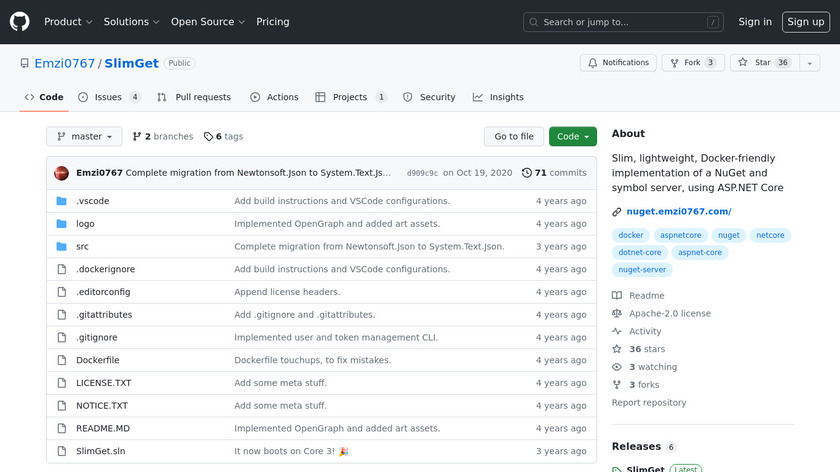840x472 pixels.
Task: Open the Product menu dropdown
Action: pos(68,22)
